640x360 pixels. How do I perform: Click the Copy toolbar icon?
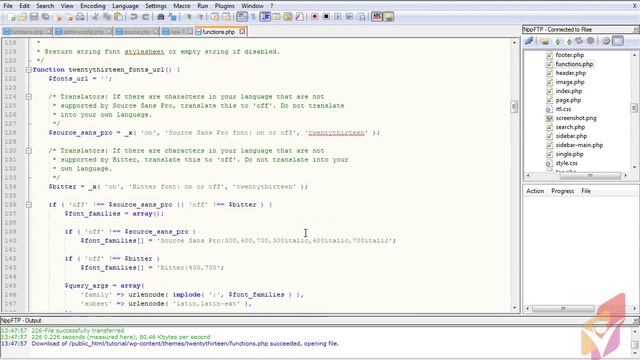107,17
